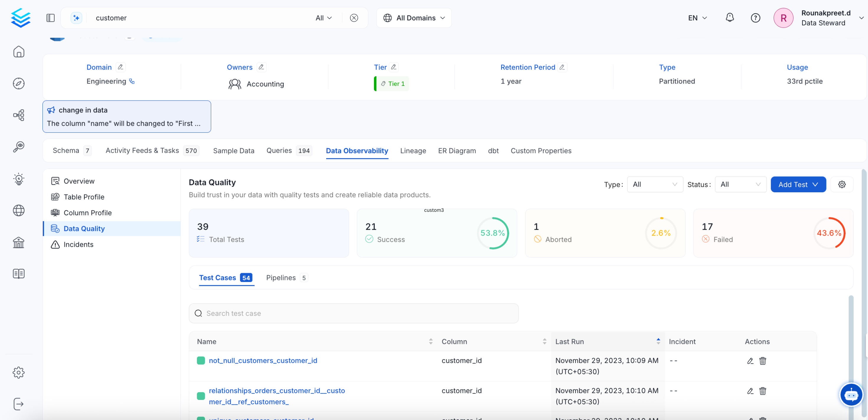Click the Explore compass icon in sidebar
The width and height of the screenshot is (868, 420).
pos(19,83)
